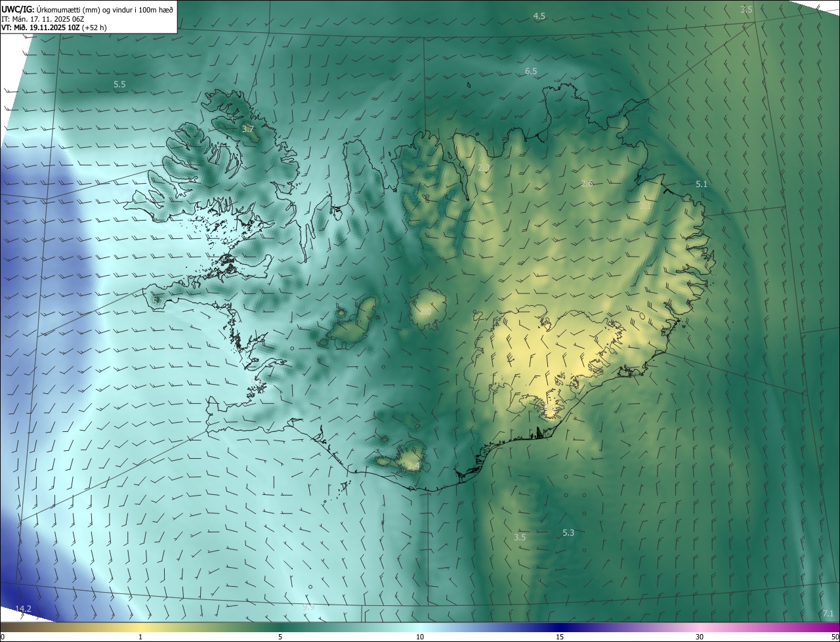Click the 3.5 value beside 5.3
This screenshot has height=642, width=840.
point(520,537)
